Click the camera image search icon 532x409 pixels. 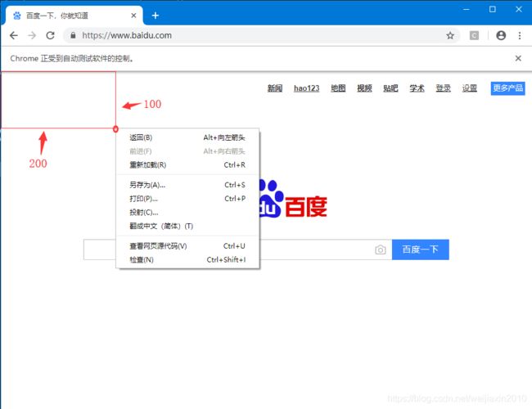pos(381,249)
